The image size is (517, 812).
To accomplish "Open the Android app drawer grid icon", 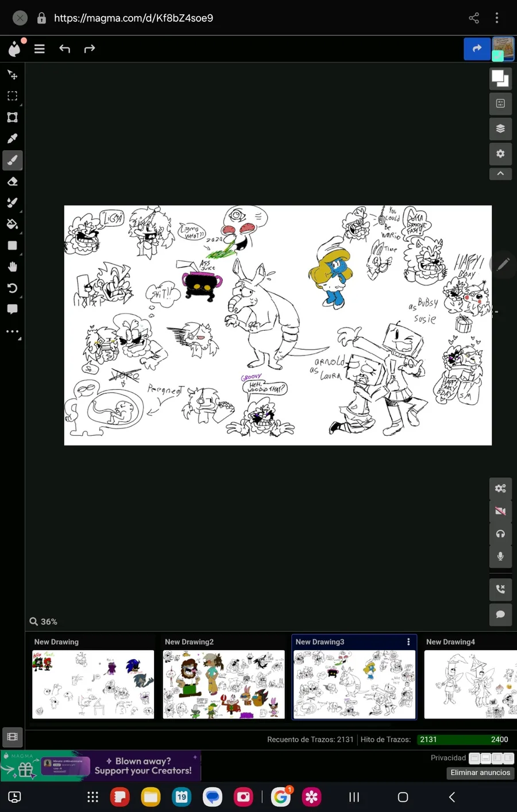I will (92, 797).
